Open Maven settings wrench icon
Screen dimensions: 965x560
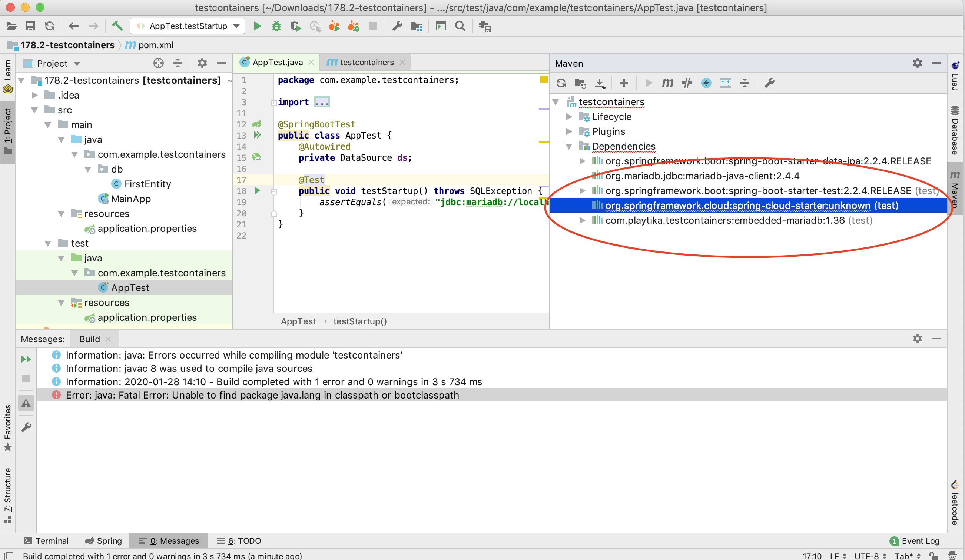(769, 83)
